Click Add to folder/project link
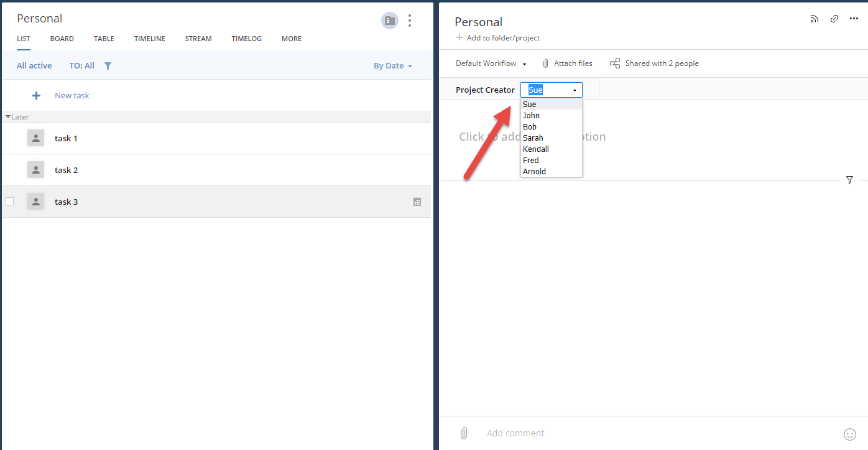The image size is (868, 450). point(503,38)
